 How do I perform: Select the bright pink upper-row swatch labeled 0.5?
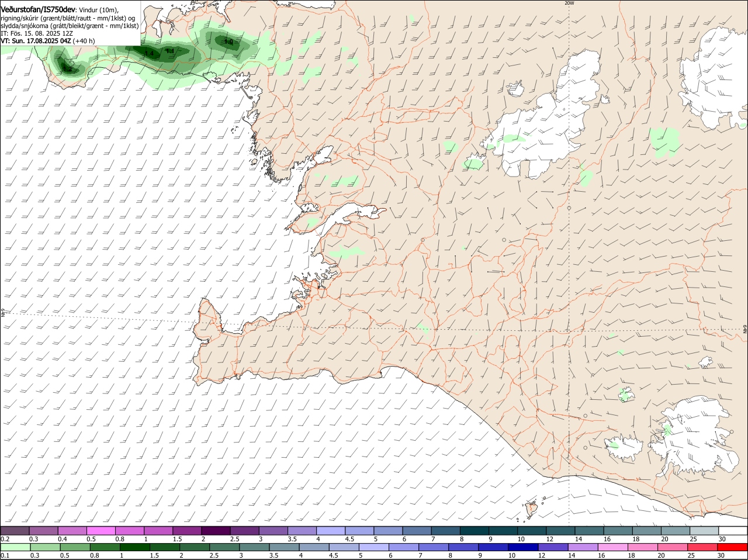point(101,530)
